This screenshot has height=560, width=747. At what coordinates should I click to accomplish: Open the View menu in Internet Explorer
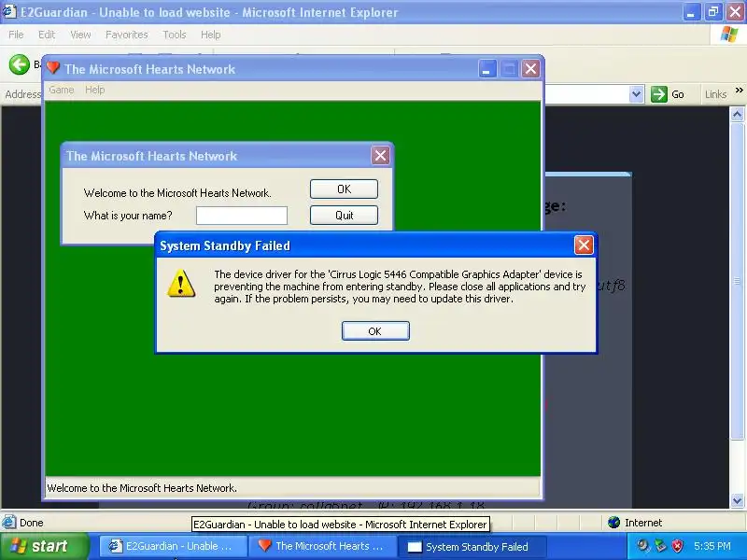click(x=80, y=35)
